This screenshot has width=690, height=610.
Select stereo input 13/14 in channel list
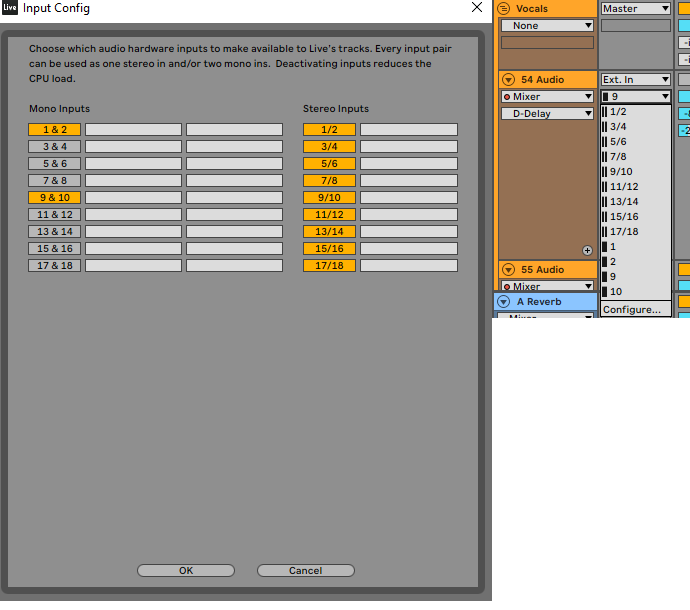[x=636, y=202]
